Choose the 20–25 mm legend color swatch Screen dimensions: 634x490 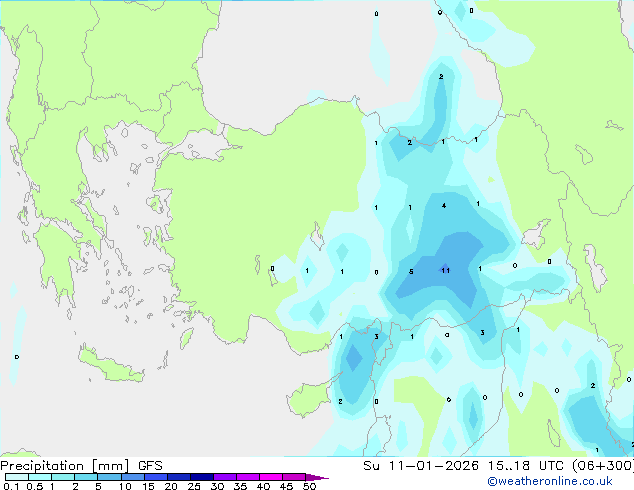(179, 477)
